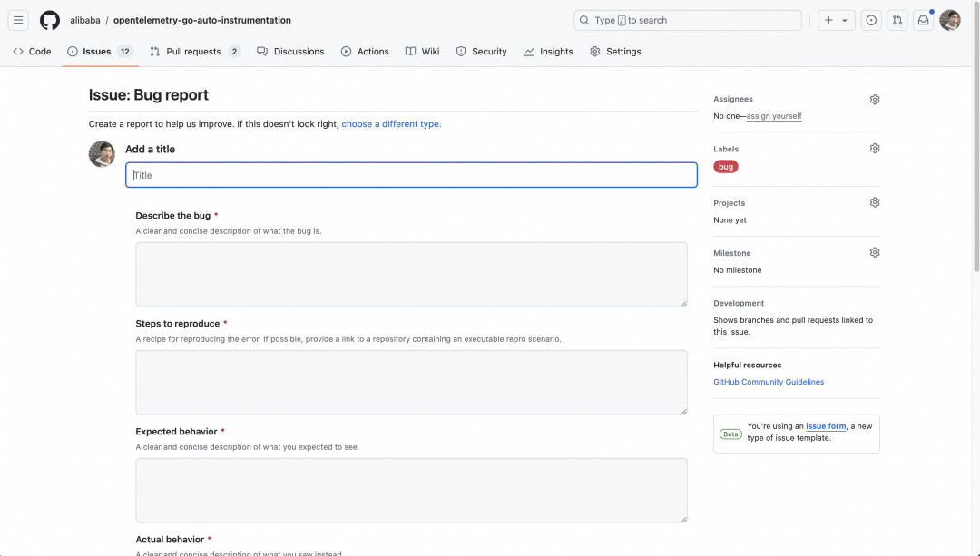
Task: Click the Issues count badge 12
Action: pos(125,51)
